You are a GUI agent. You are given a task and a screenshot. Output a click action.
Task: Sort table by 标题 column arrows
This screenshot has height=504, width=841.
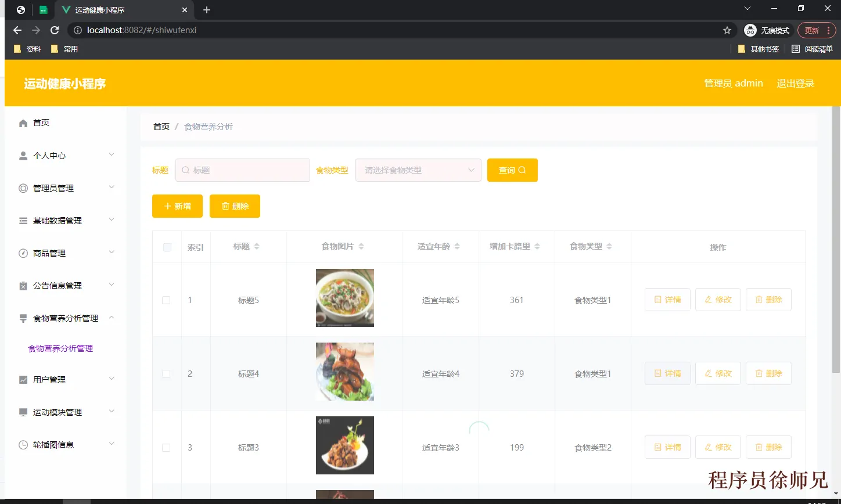tap(257, 246)
